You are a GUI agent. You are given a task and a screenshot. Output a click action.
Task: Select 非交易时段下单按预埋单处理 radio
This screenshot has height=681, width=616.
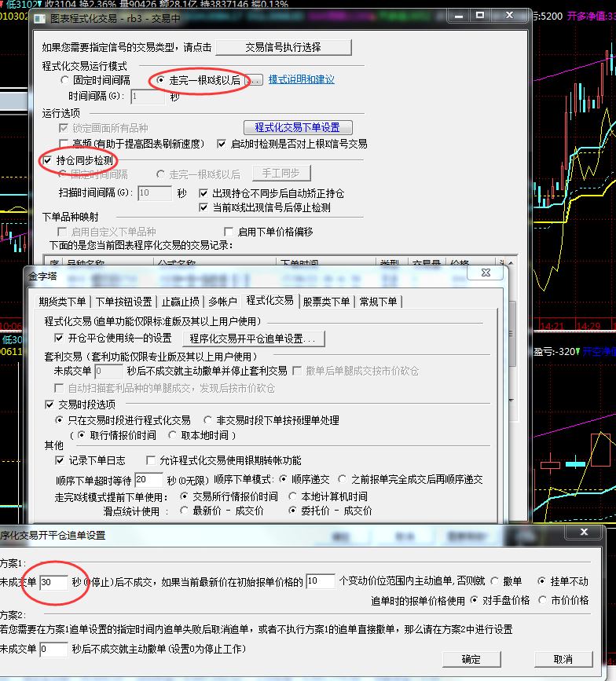[207, 420]
